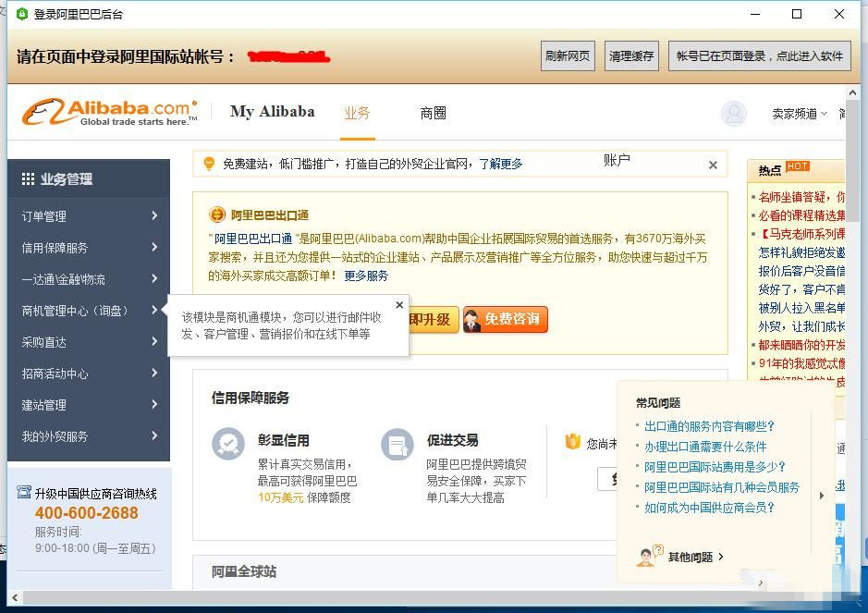Dismiss the 免费建站 notification banner
The height and width of the screenshot is (613, 868).
(x=713, y=165)
